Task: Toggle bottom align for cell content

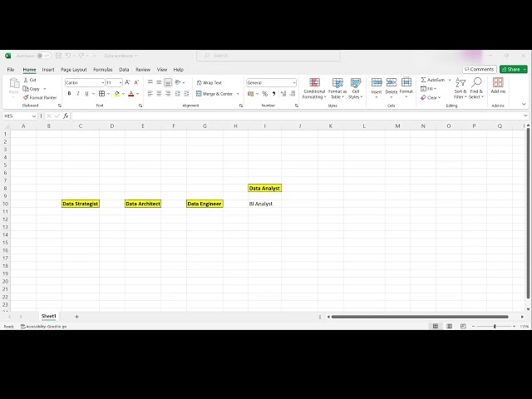Action: coord(168,82)
